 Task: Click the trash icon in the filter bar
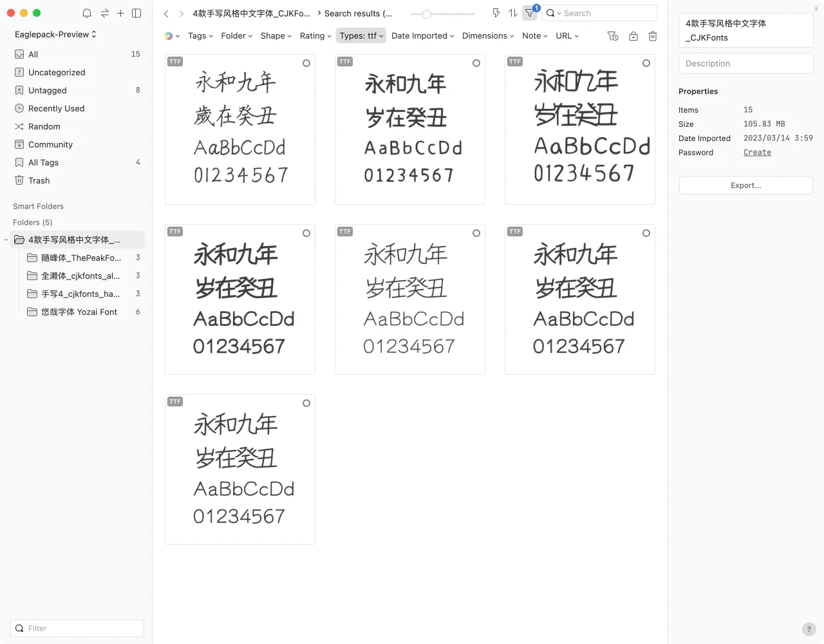tap(652, 36)
